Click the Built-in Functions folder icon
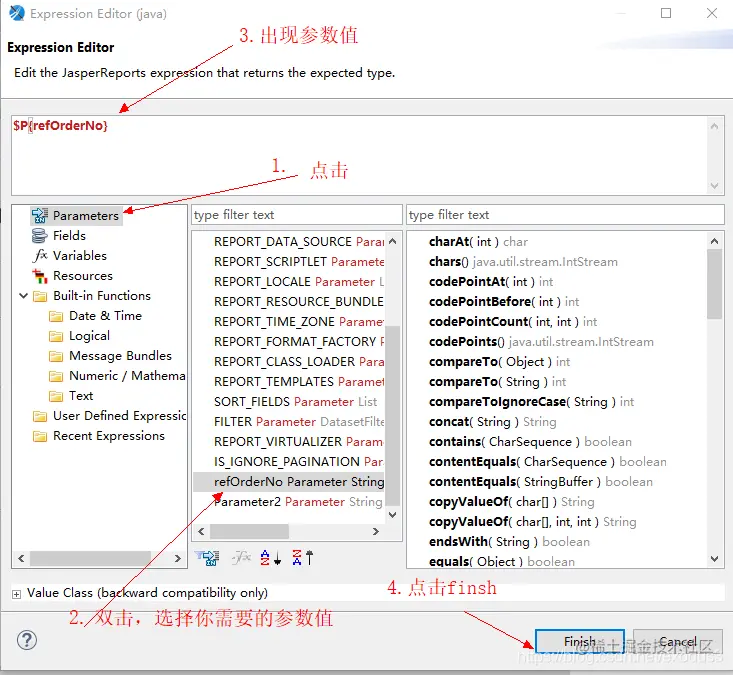This screenshot has width=733, height=675. [40, 296]
